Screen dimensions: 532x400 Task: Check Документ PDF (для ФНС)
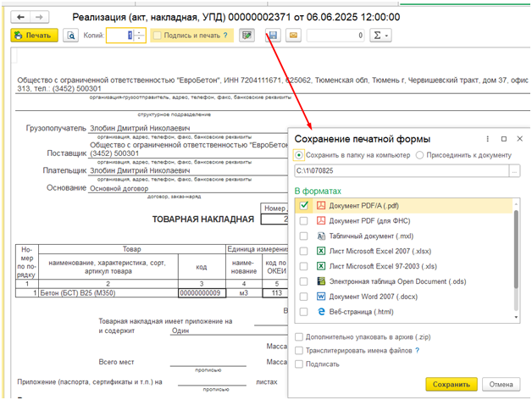click(x=304, y=220)
